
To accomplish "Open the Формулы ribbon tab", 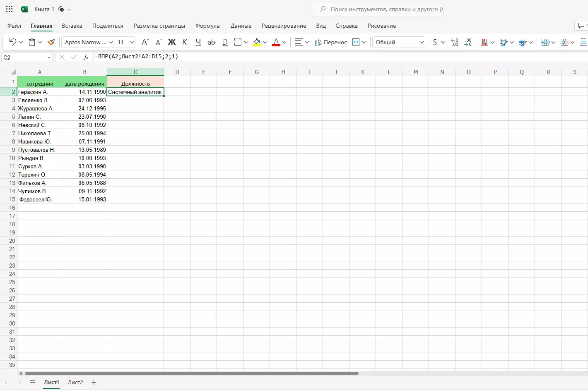I will (208, 26).
